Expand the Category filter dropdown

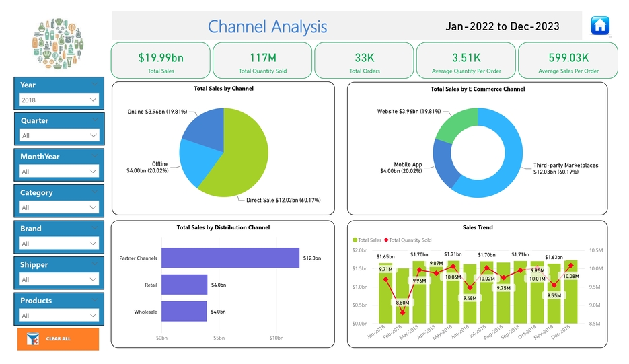pos(59,207)
